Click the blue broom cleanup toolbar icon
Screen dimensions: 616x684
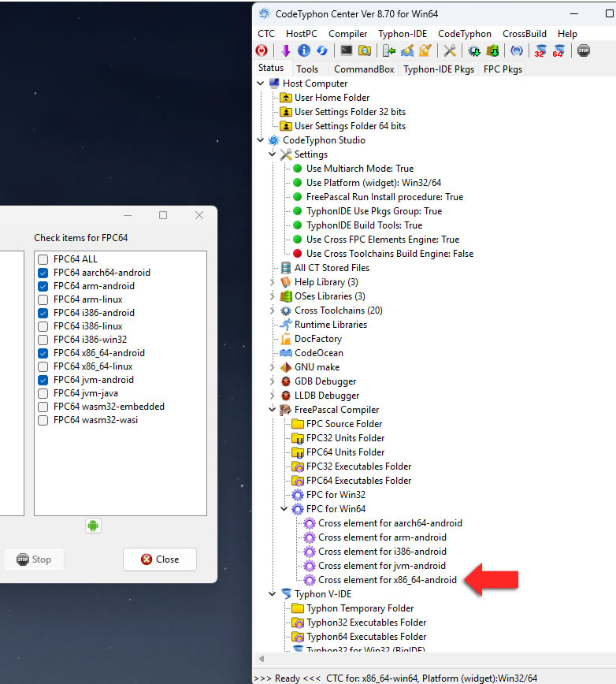point(407,50)
